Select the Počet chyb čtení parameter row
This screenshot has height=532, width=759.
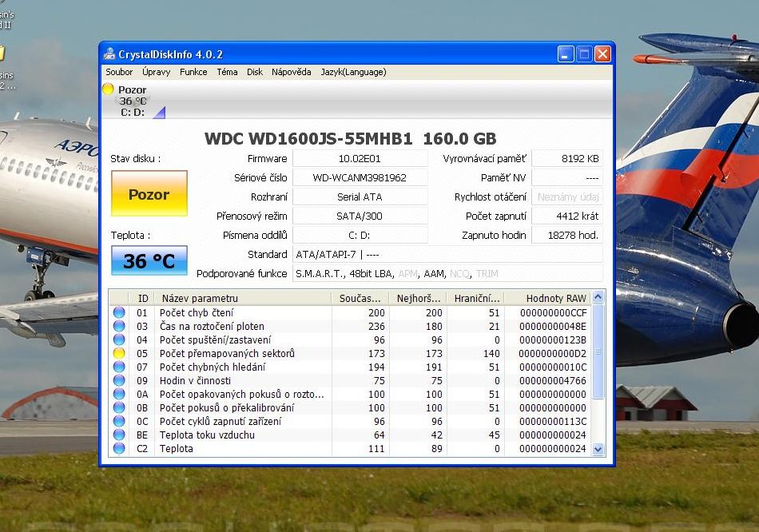(x=351, y=312)
